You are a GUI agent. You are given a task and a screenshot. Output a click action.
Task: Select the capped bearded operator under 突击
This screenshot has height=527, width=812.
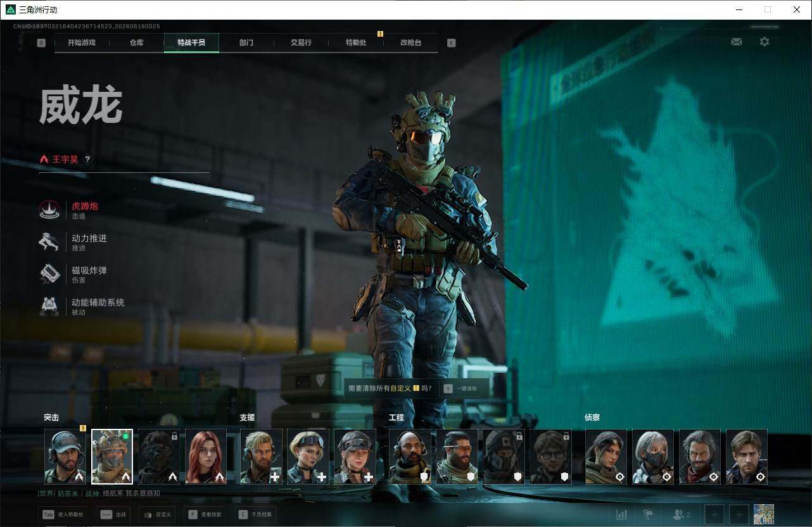65,457
